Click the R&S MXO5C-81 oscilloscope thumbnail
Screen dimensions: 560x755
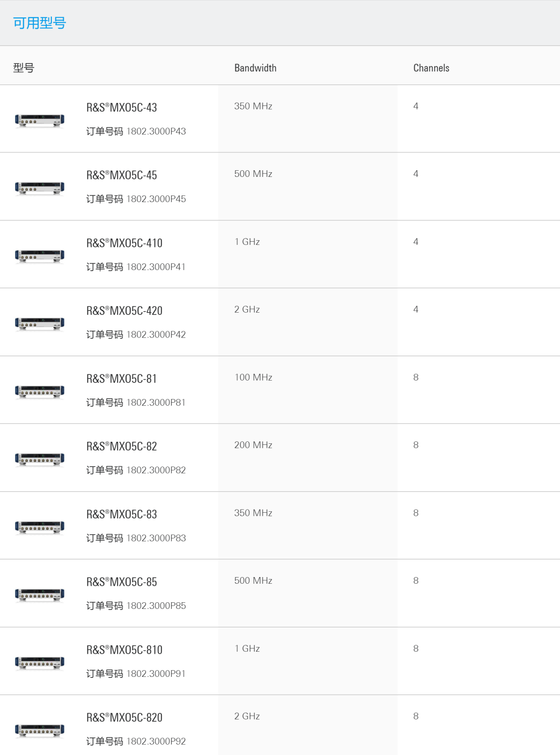40,392
